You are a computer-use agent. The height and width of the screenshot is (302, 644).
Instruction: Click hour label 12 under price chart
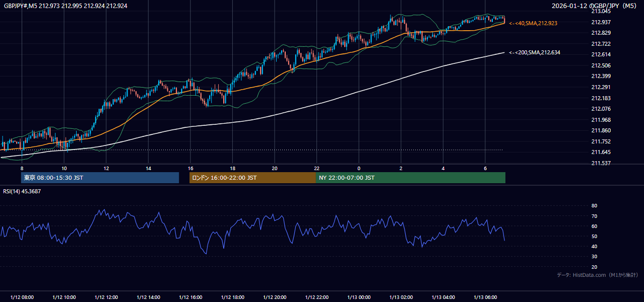coord(106,168)
